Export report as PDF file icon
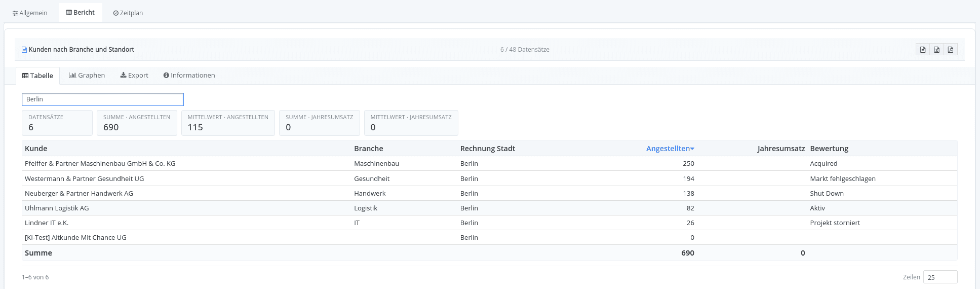The height and width of the screenshot is (289, 980). click(x=950, y=50)
